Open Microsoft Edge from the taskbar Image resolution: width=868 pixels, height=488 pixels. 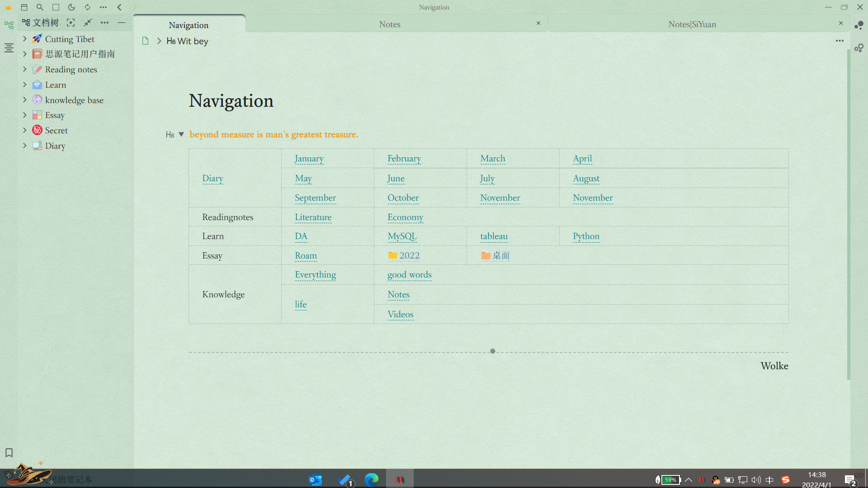coord(372,479)
